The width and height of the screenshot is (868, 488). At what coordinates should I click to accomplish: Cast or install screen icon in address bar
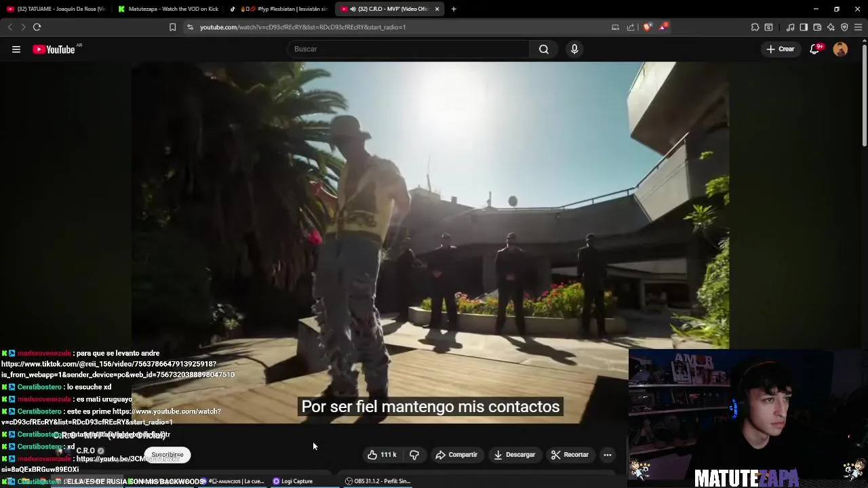click(615, 27)
